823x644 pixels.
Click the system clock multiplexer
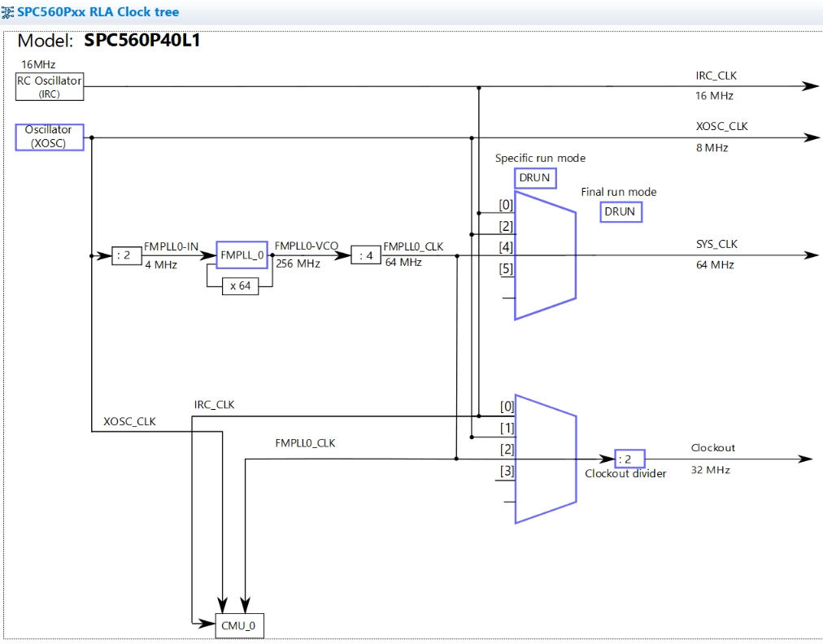click(x=545, y=255)
